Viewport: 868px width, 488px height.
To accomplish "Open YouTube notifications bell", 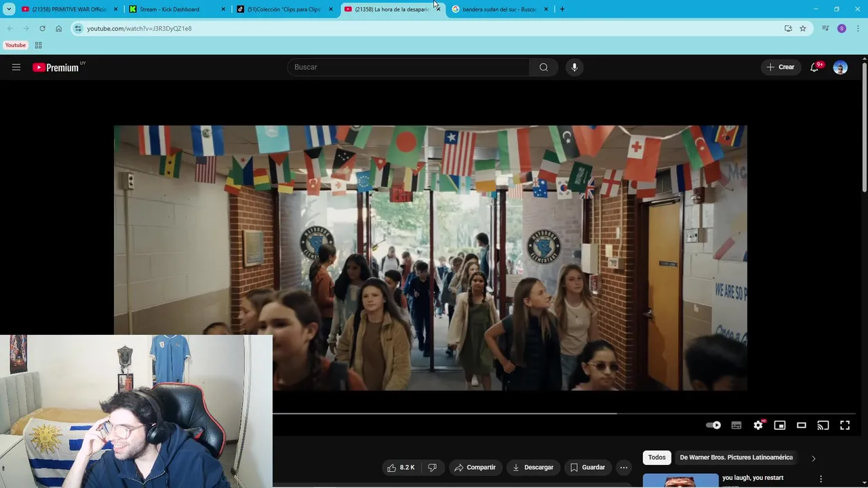I will [814, 67].
